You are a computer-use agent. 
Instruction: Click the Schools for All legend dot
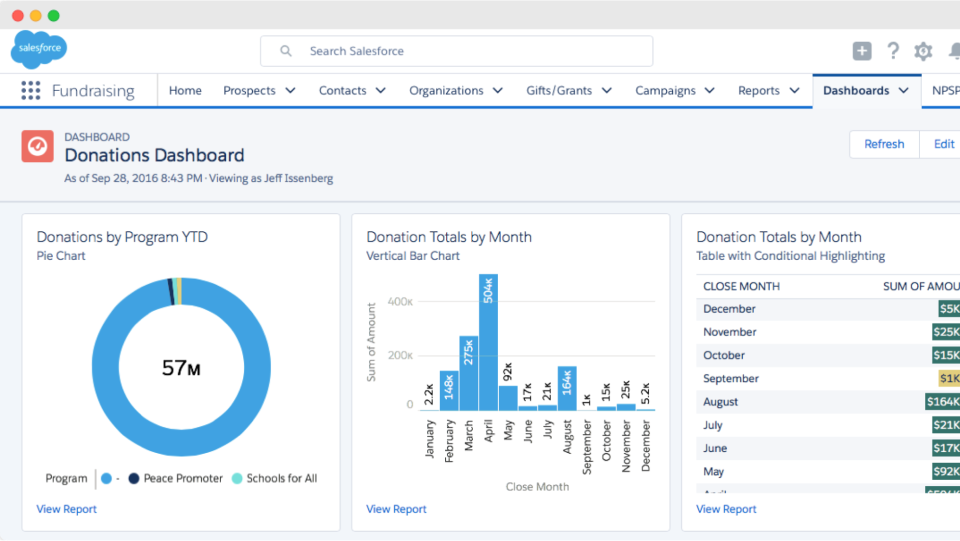coord(237,479)
